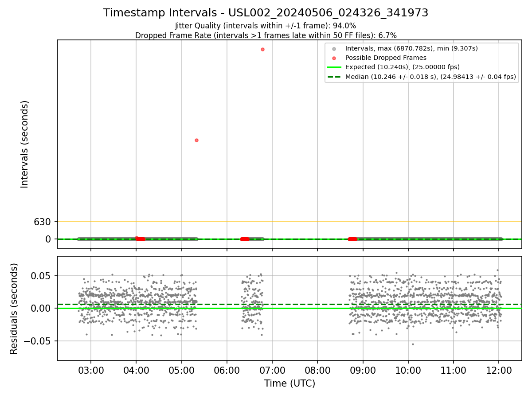
Task: Click the 'Intervals (seconds)' axis label
Action: click(x=25, y=144)
